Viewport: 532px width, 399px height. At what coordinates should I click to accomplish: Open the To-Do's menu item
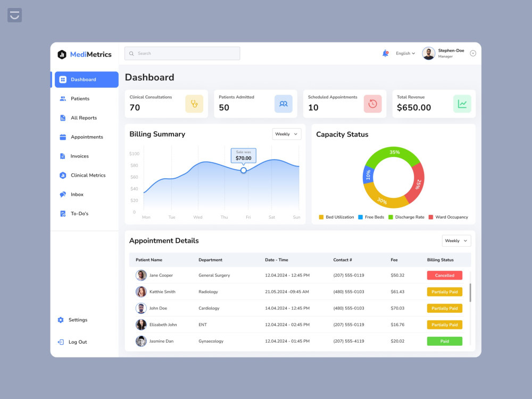click(79, 214)
